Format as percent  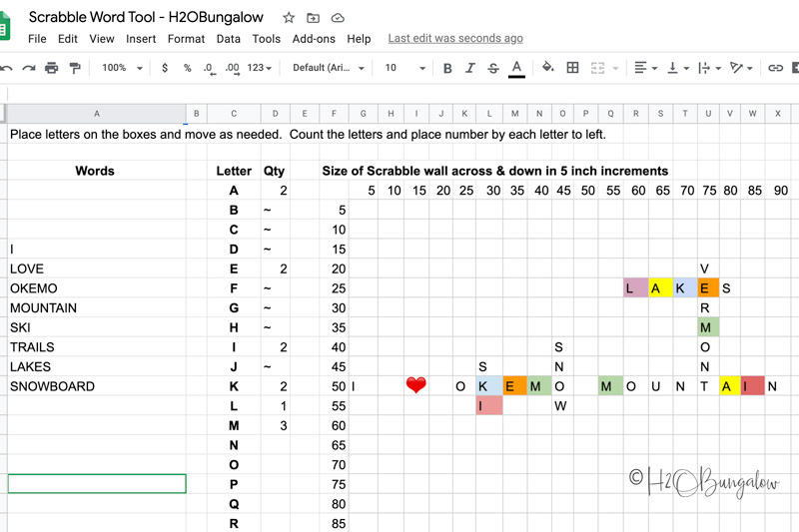(x=188, y=68)
